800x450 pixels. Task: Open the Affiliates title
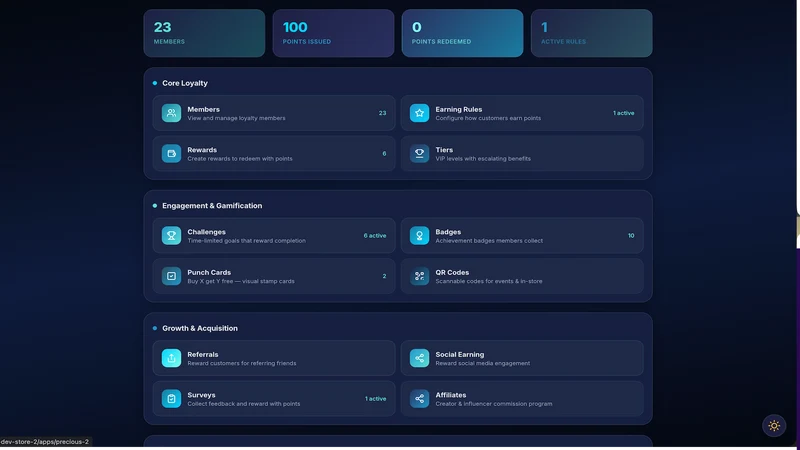pyautogui.click(x=451, y=395)
